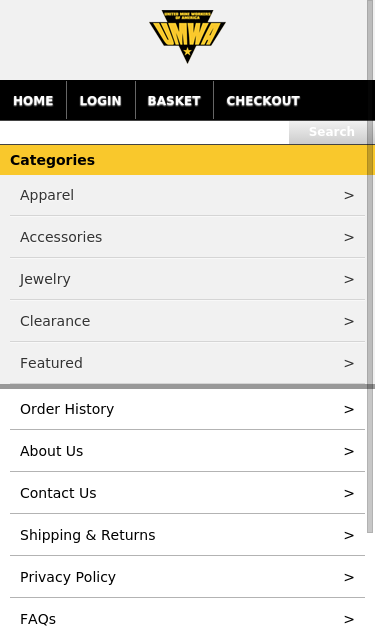Proceed to CHECKOUT in the nav bar

[x=263, y=101]
